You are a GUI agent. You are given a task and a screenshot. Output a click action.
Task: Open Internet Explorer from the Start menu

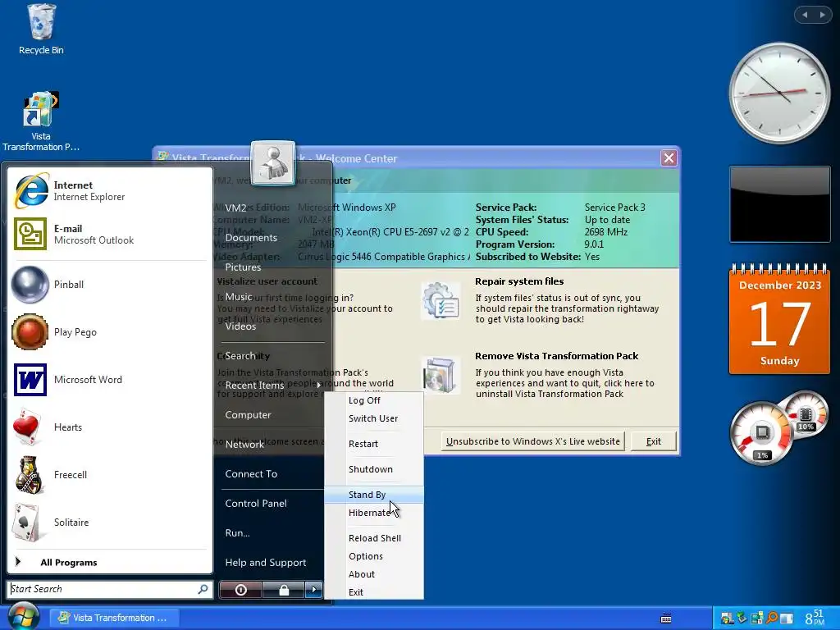click(109, 190)
